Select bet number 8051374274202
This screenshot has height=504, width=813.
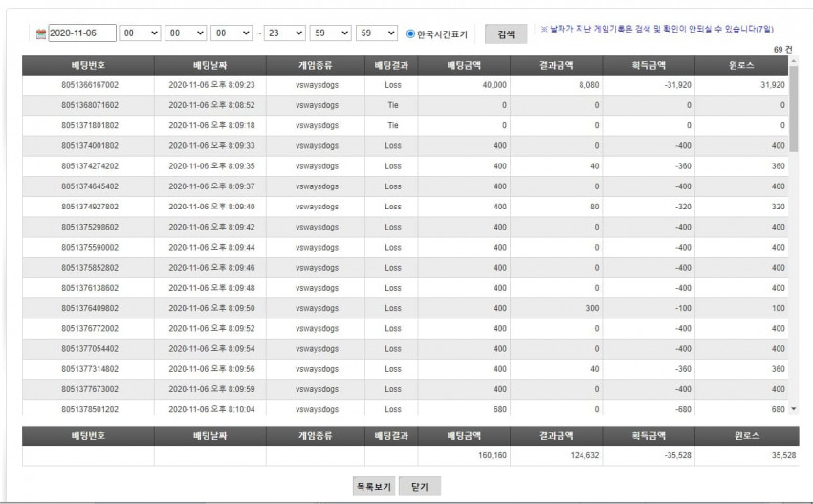[x=90, y=165]
